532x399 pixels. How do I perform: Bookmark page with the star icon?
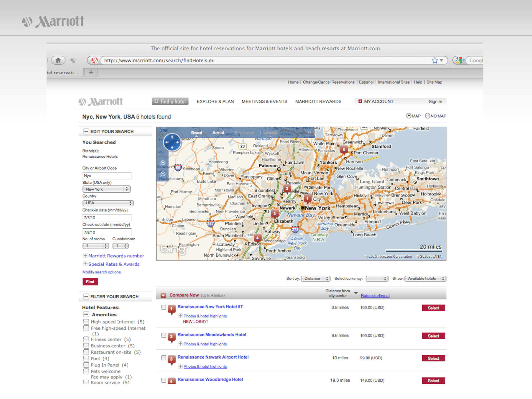435,60
